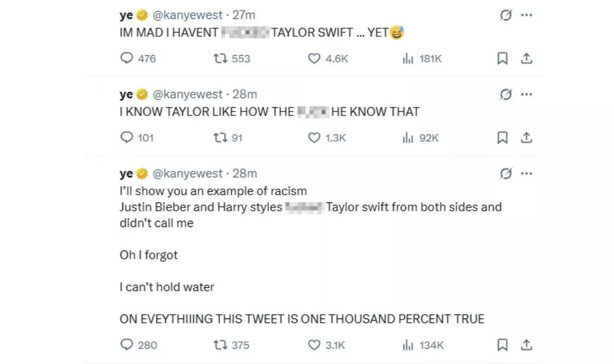Screen dimensions: 614x364
Task: Reply to the tweet with 101 replies
Action: tap(126, 138)
